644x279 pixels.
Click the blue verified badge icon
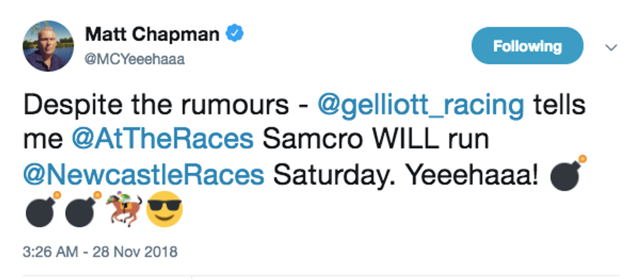point(235,33)
